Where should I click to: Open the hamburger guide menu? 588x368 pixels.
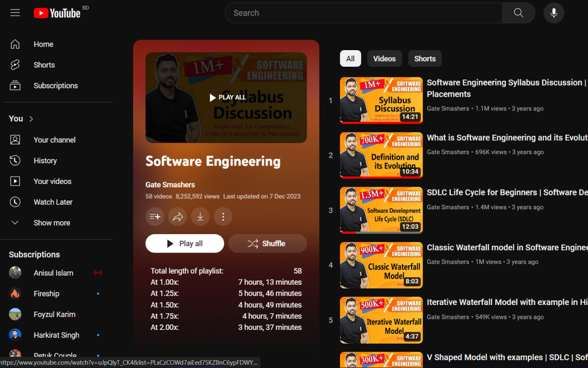coord(15,13)
